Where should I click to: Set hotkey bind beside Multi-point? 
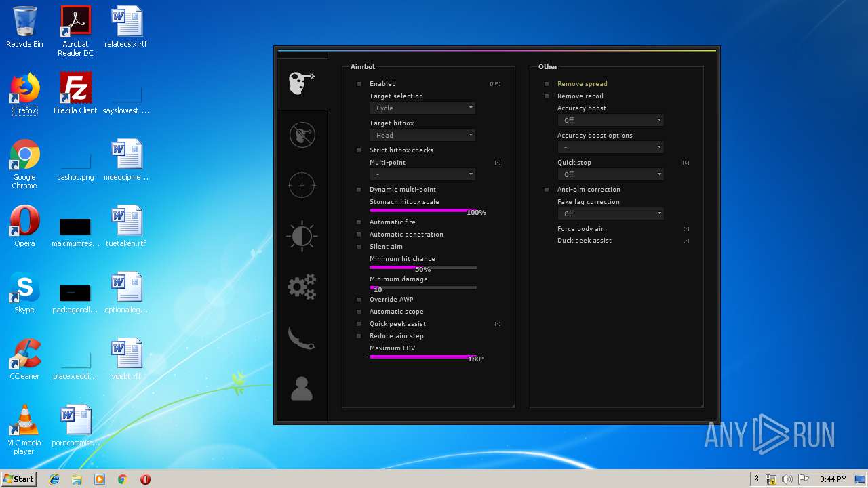click(498, 163)
